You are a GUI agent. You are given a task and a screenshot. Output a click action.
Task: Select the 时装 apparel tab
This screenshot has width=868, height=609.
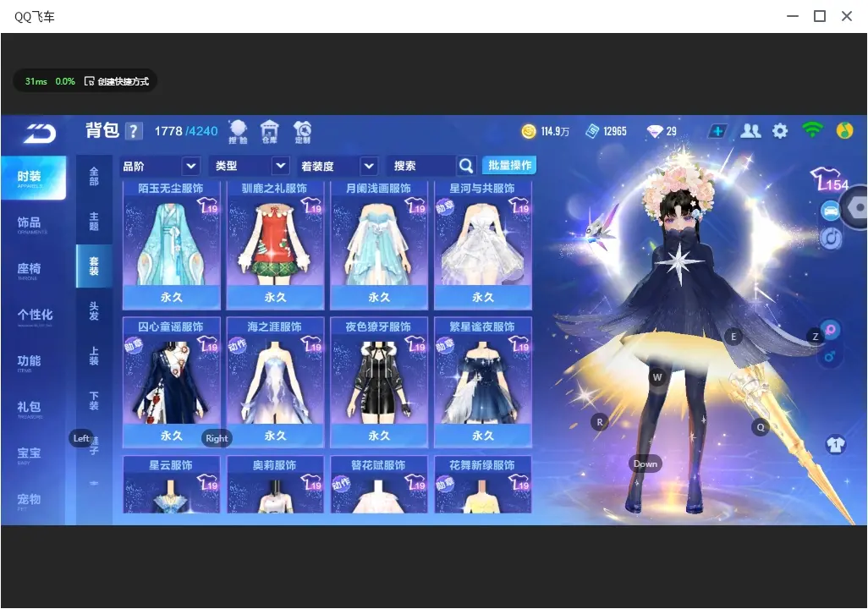(x=33, y=178)
